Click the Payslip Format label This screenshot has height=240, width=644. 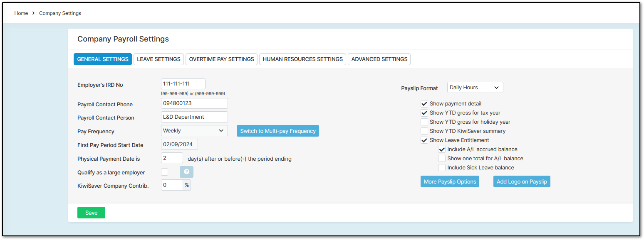pyautogui.click(x=419, y=88)
